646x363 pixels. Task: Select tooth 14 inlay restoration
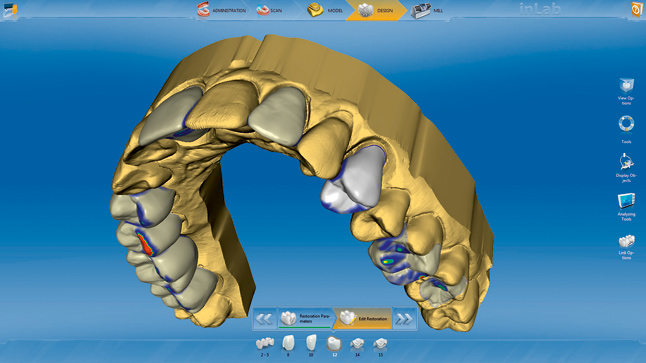357,346
